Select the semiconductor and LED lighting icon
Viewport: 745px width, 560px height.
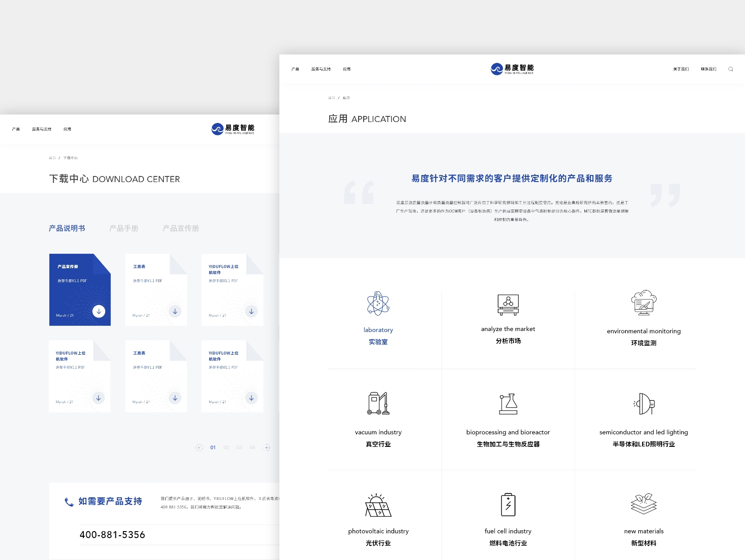643,404
